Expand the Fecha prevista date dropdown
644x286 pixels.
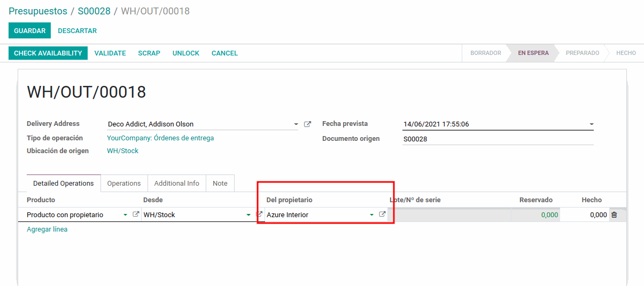[x=591, y=124]
